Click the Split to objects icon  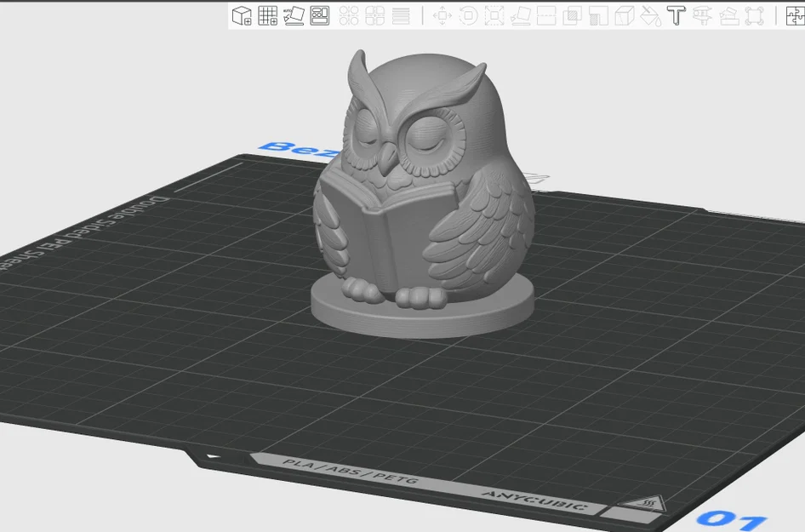click(349, 15)
